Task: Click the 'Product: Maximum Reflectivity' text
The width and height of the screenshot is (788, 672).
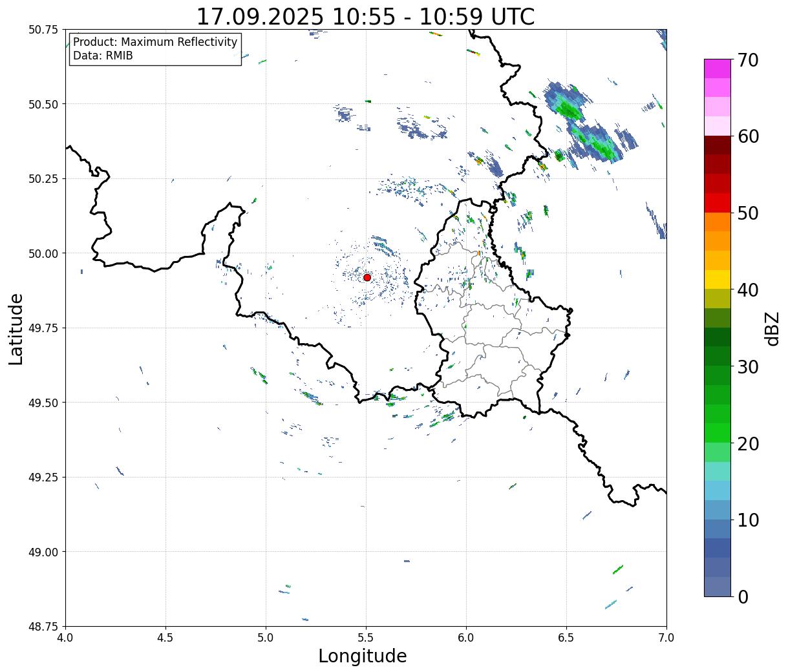Action: point(155,42)
